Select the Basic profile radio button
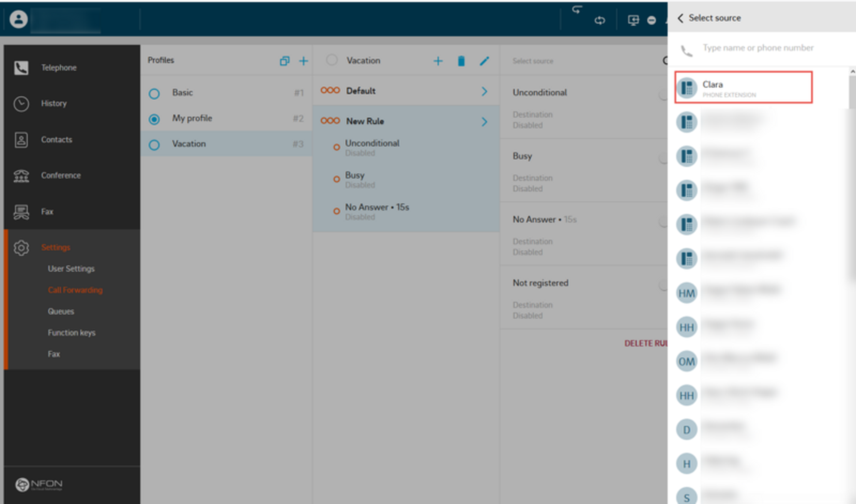This screenshot has height=504, width=856. pos(154,93)
